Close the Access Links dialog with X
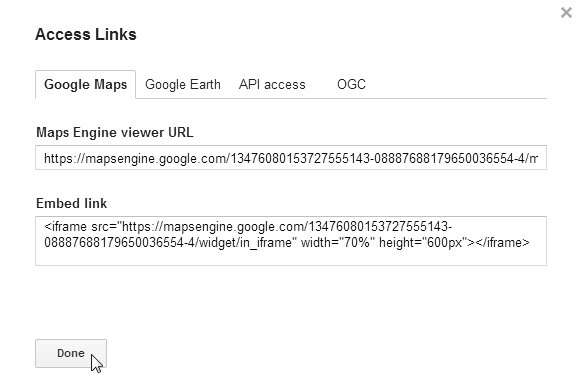The height and width of the screenshot is (392, 582). (566, 13)
